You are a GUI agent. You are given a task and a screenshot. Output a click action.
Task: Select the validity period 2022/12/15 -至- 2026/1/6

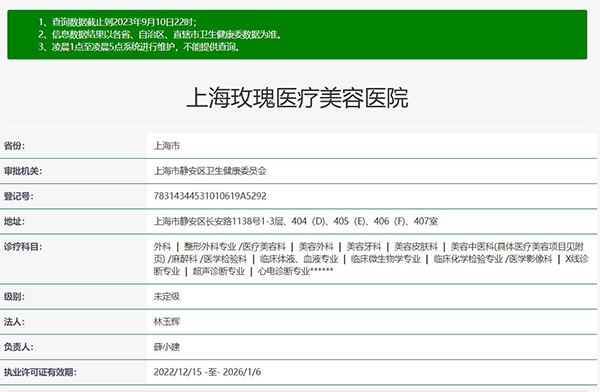pos(207,372)
